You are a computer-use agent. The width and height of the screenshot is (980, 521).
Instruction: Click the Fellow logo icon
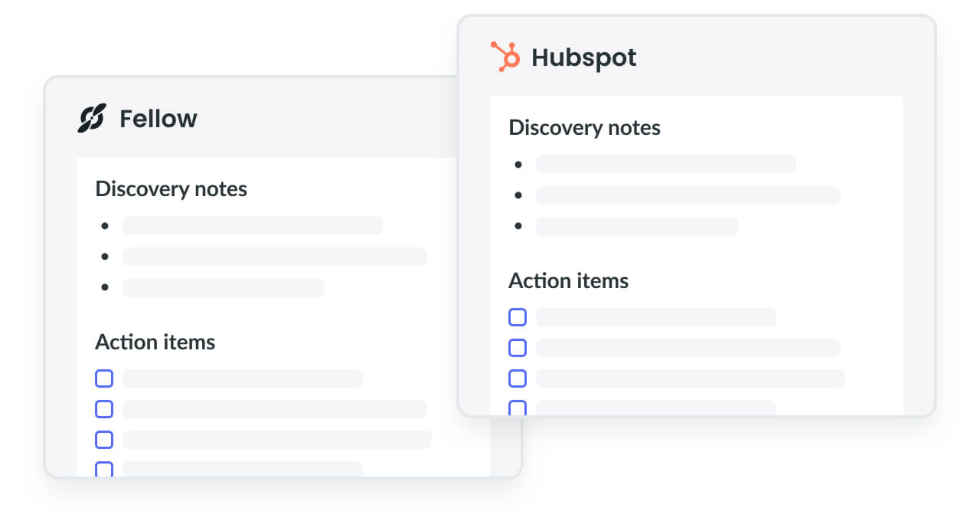pyautogui.click(x=91, y=119)
